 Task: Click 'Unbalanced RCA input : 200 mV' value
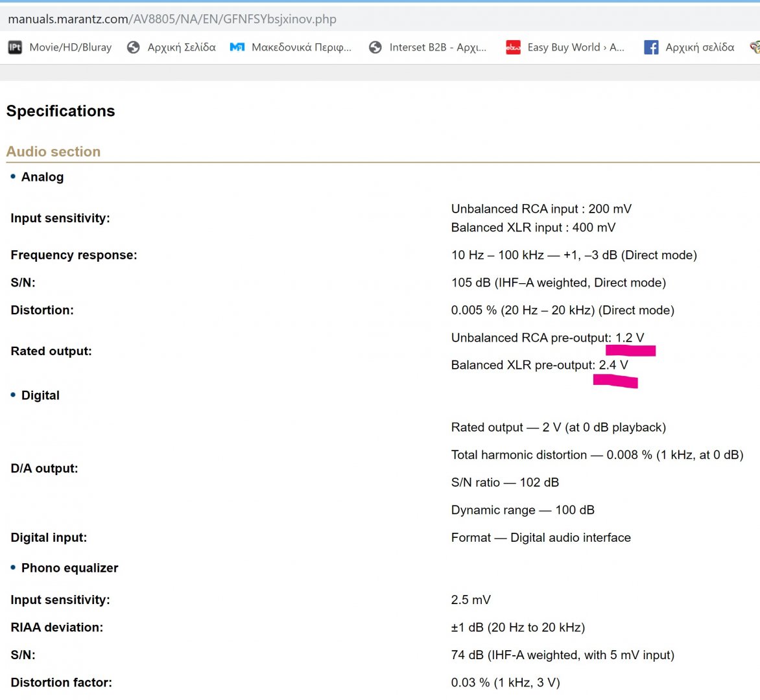[x=541, y=209]
